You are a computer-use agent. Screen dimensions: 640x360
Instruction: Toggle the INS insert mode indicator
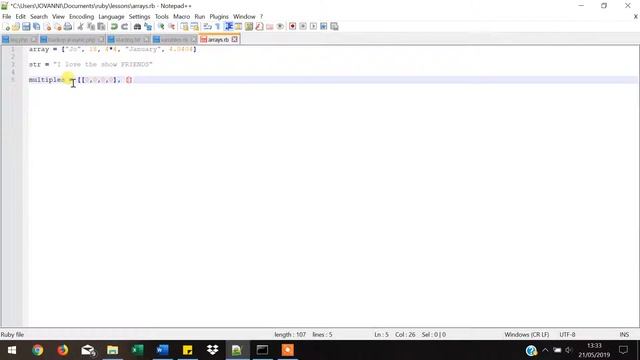(624, 335)
